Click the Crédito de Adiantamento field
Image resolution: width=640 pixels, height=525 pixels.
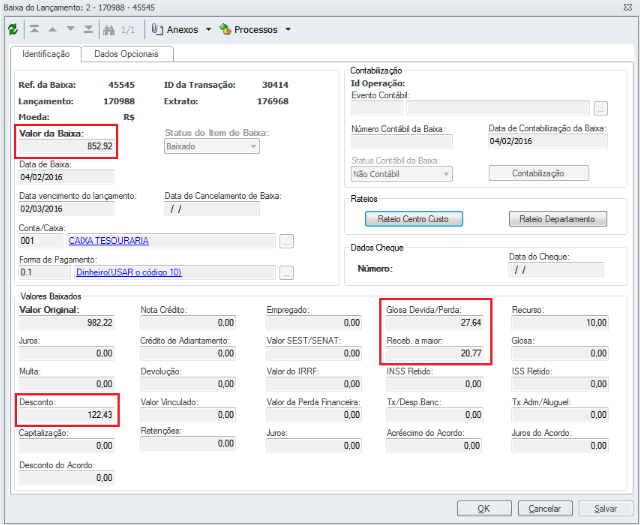coord(188,354)
